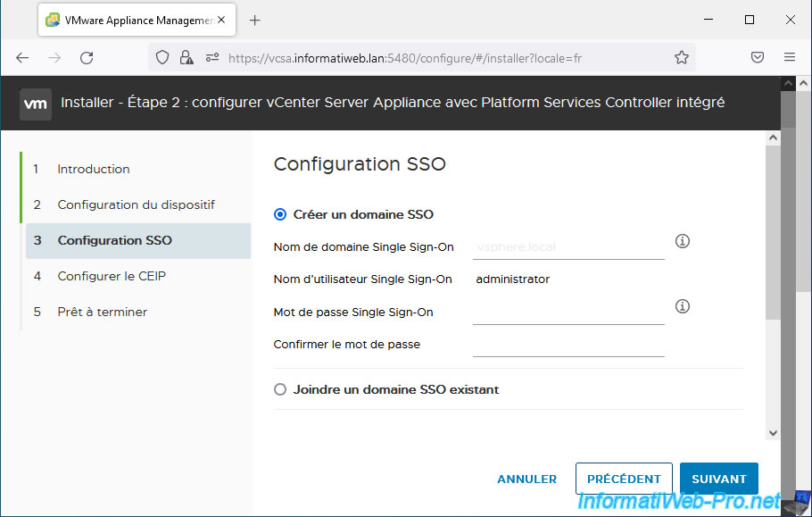812x517 pixels.
Task: Click the SUIVANT button
Action: click(x=719, y=479)
